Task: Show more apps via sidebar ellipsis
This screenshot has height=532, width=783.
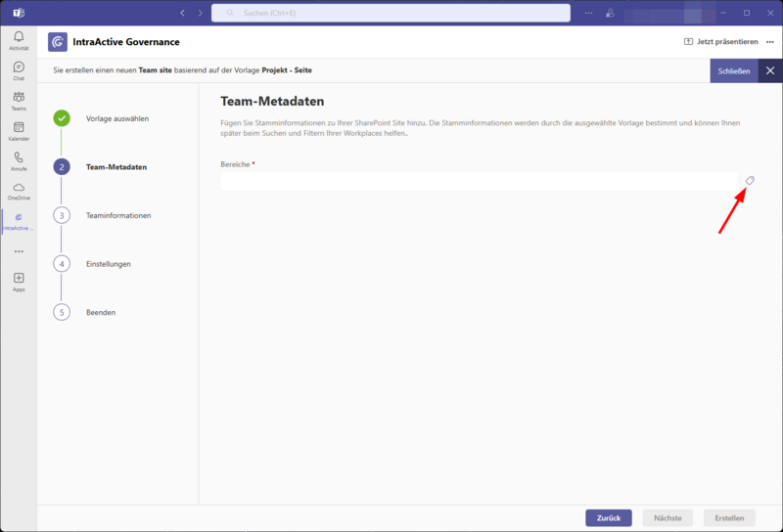Action: 19,251
